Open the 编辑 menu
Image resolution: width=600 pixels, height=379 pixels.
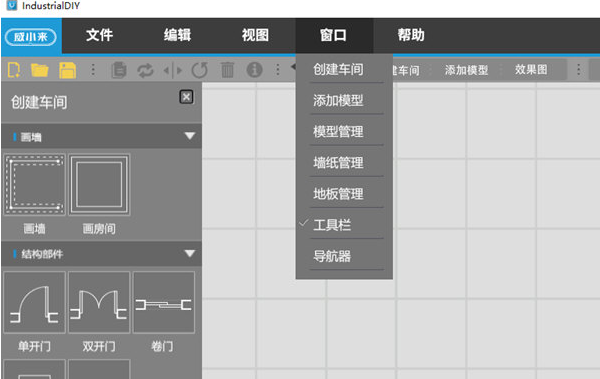178,35
